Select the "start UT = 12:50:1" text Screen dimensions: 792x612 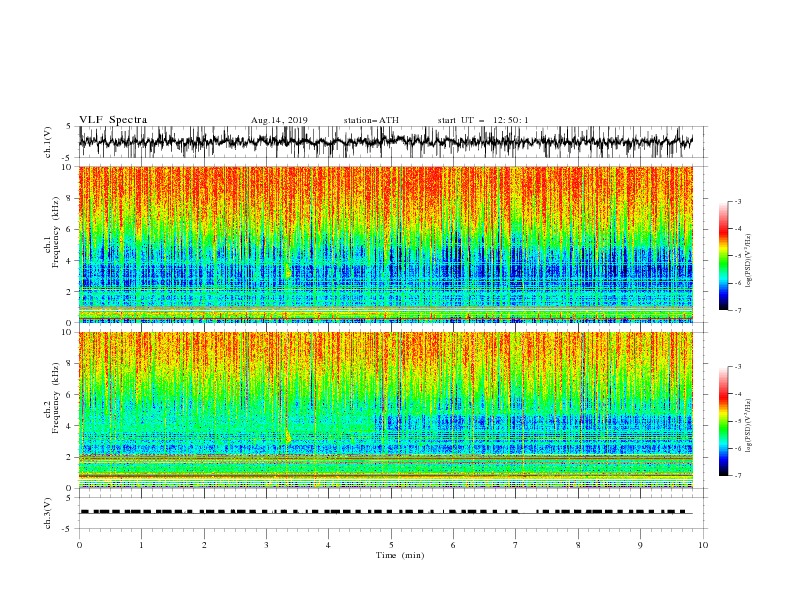(x=483, y=120)
